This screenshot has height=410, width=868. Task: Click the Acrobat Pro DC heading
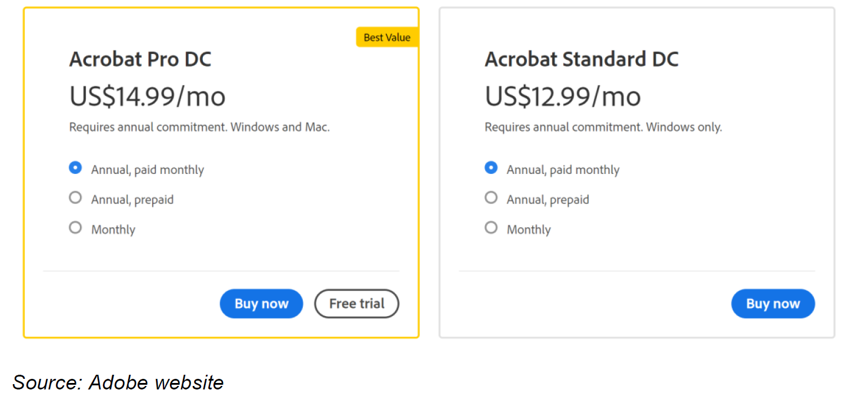click(x=140, y=59)
